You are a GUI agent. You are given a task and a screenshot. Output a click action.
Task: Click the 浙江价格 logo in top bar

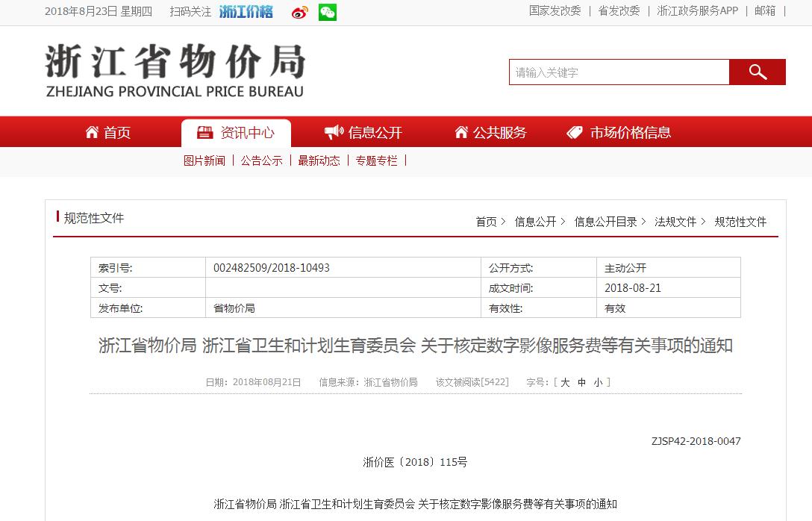pos(246,12)
